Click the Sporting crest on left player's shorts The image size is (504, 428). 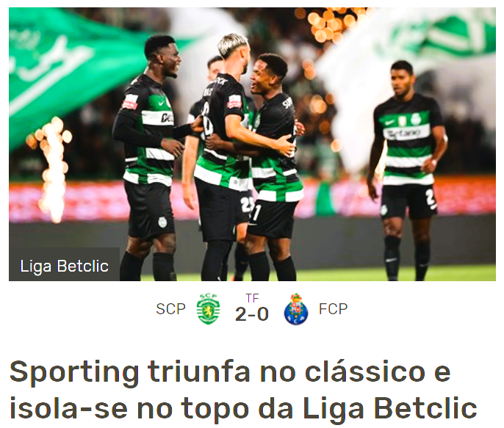tap(162, 222)
